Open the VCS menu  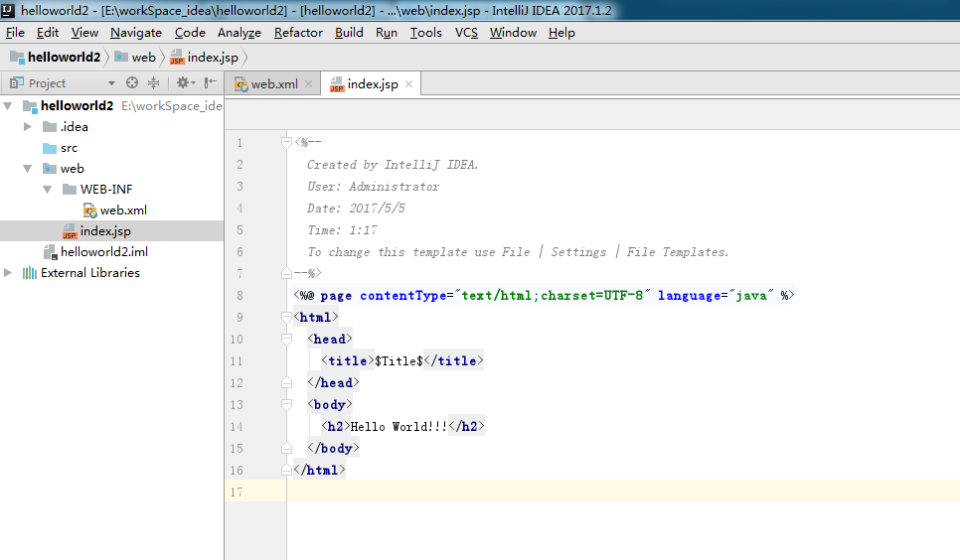point(466,33)
